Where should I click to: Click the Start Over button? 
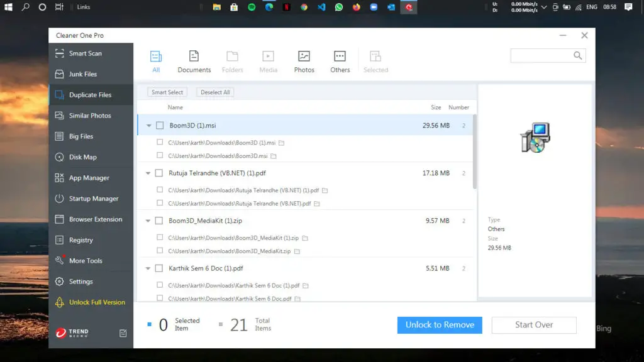click(534, 325)
